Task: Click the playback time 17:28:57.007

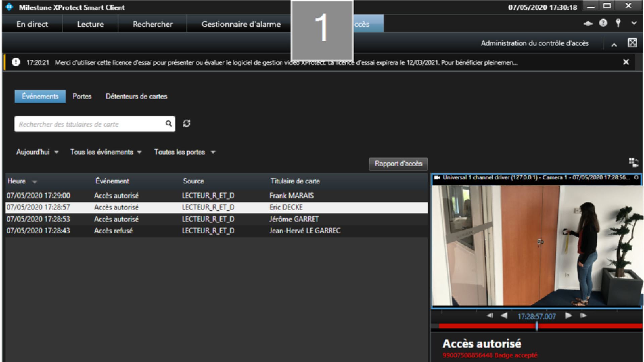Action: (536, 316)
